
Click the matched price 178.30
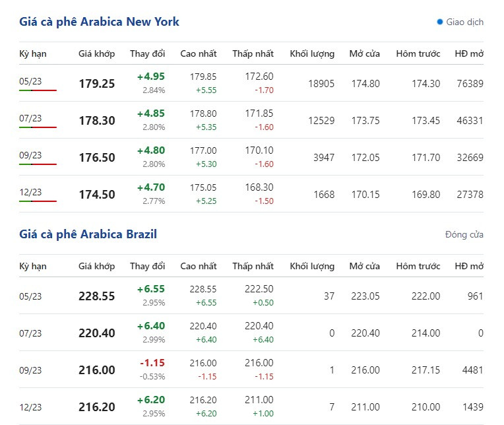(97, 121)
